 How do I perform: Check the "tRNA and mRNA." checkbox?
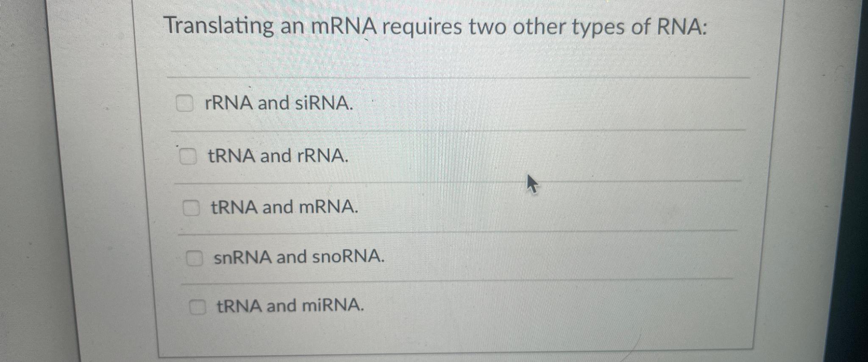point(191,207)
